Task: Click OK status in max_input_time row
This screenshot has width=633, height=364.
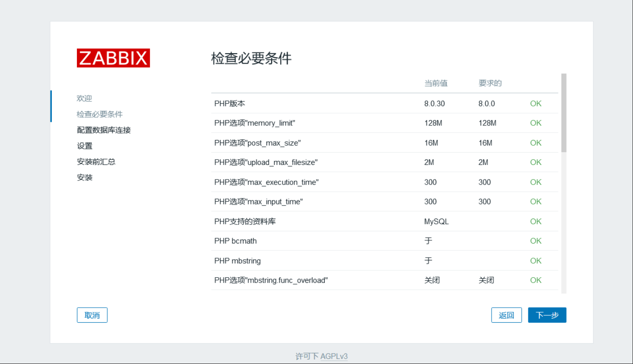Action: click(x=536, y=202)
